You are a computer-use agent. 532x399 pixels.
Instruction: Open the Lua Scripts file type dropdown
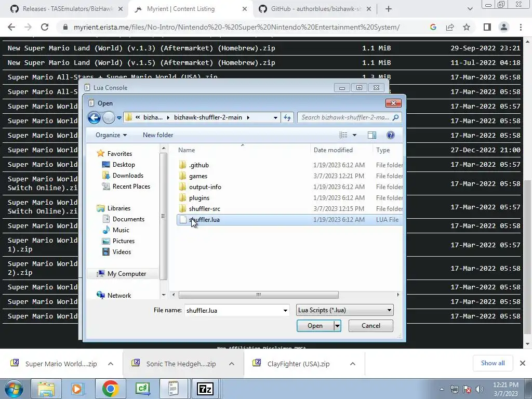tap(345, 310)
